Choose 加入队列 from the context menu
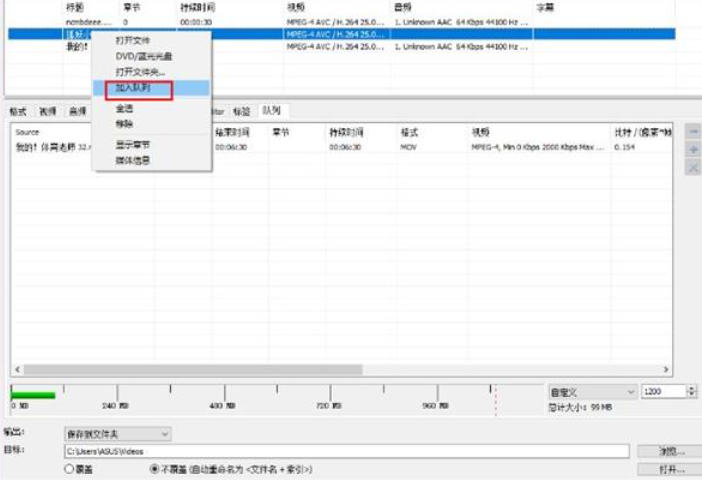 [133, 89]
